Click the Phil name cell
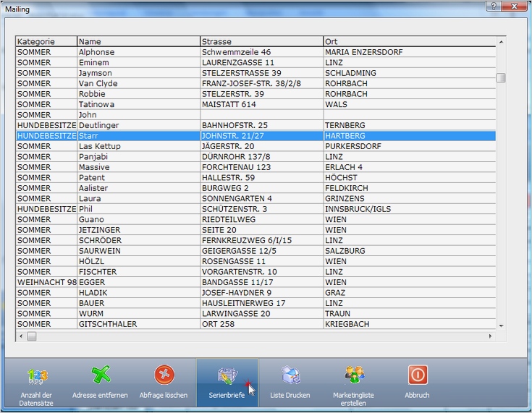This screenshot has width=532, height=413. click(139, 209)
